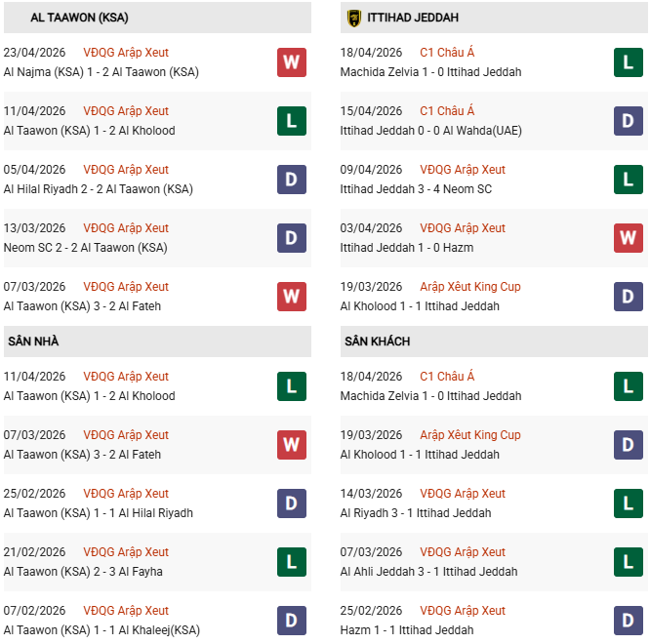Click the D badge for Hazm 1-1 Ittihad Jeddah
The width and height of the screenshot is (650, 644).
629,621
